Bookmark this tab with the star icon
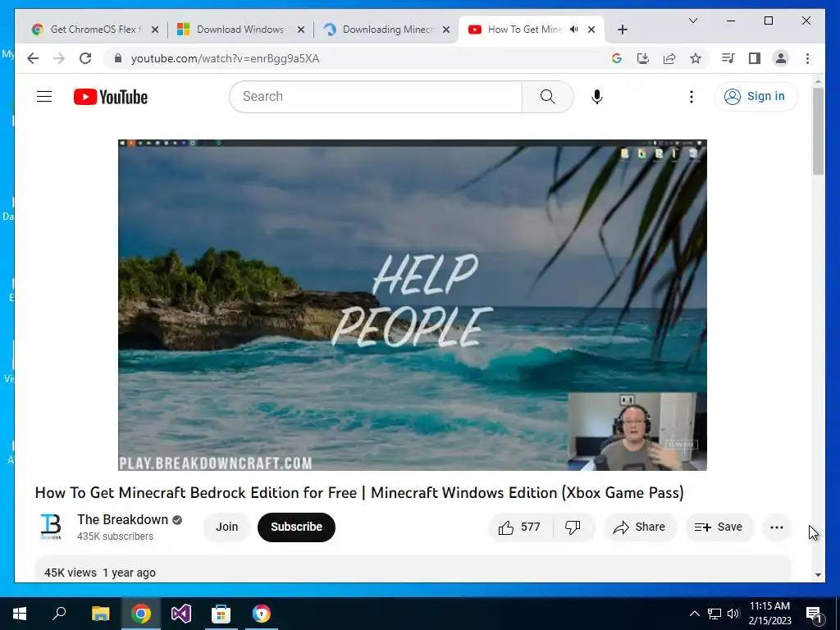 [x=696, y=58]
